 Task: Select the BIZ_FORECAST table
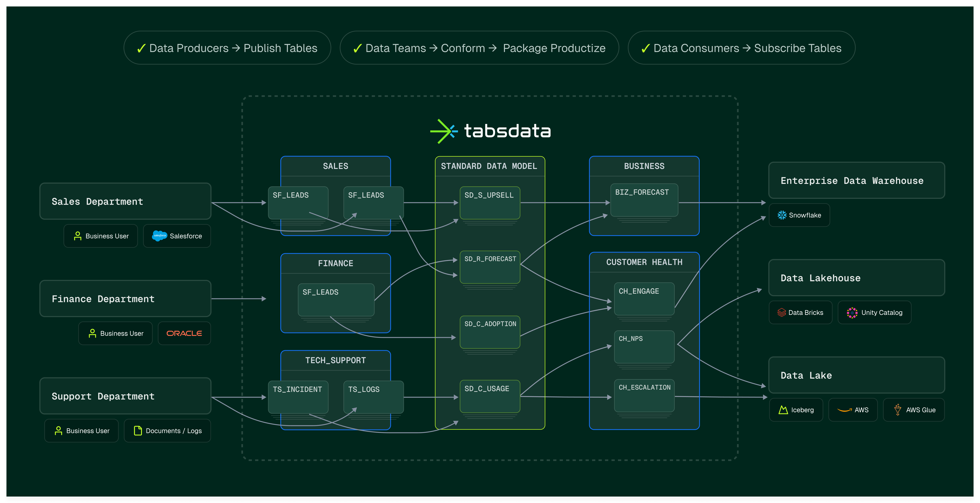[644, 200]
